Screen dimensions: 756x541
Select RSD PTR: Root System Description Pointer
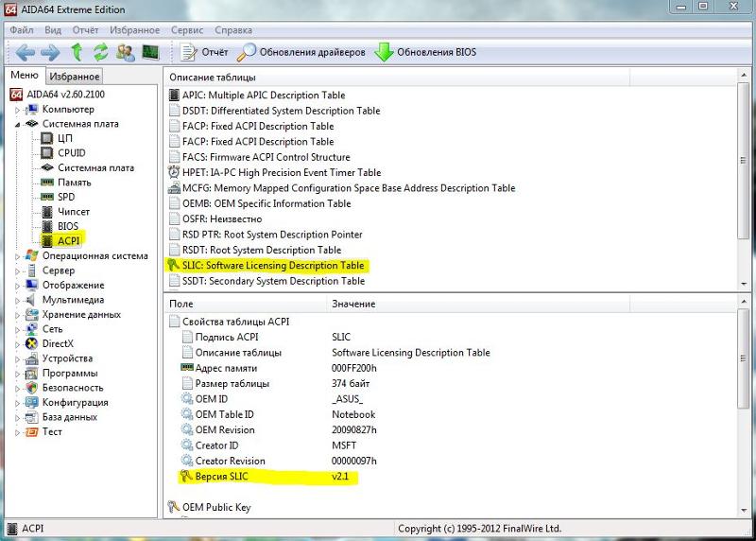click(x=272, y=235)
